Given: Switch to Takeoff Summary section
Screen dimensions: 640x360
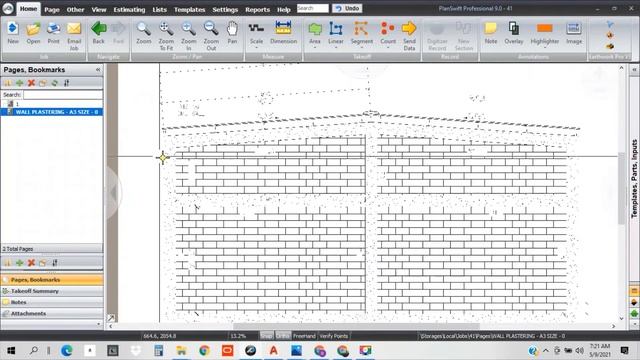Looking at the screenshot, I should point(52,291).
